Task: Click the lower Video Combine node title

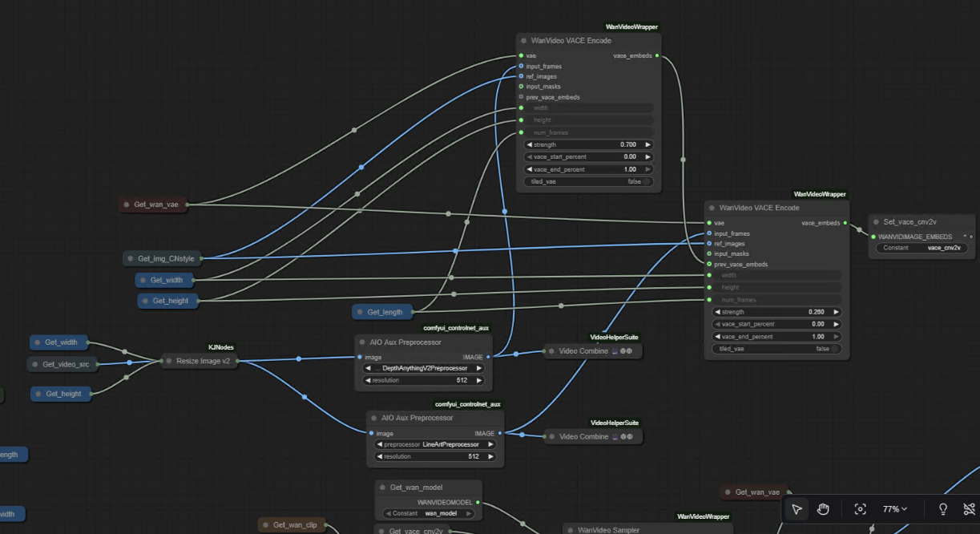Action: click(583, 437)
